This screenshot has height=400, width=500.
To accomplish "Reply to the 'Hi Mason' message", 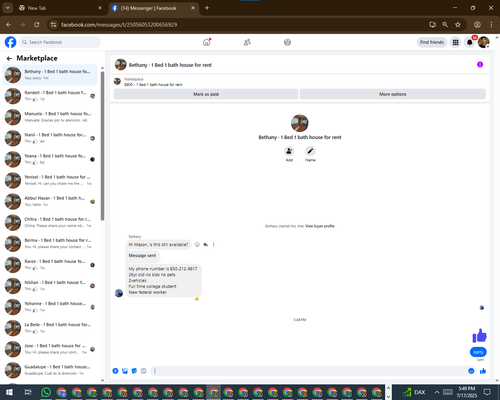I will pyautogui.click(x=206, y=245).
